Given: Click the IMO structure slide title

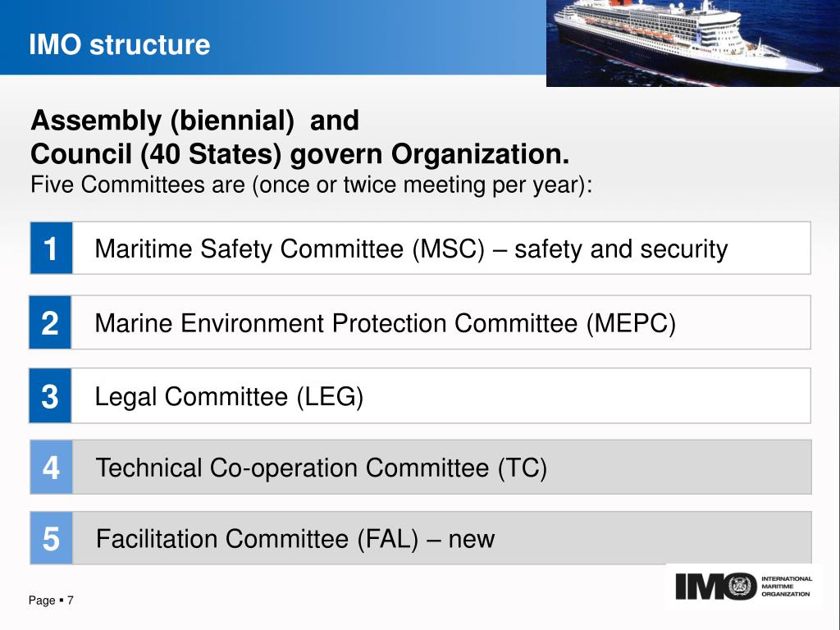Looking at the screenshot, I should click(x=120, y=44).
